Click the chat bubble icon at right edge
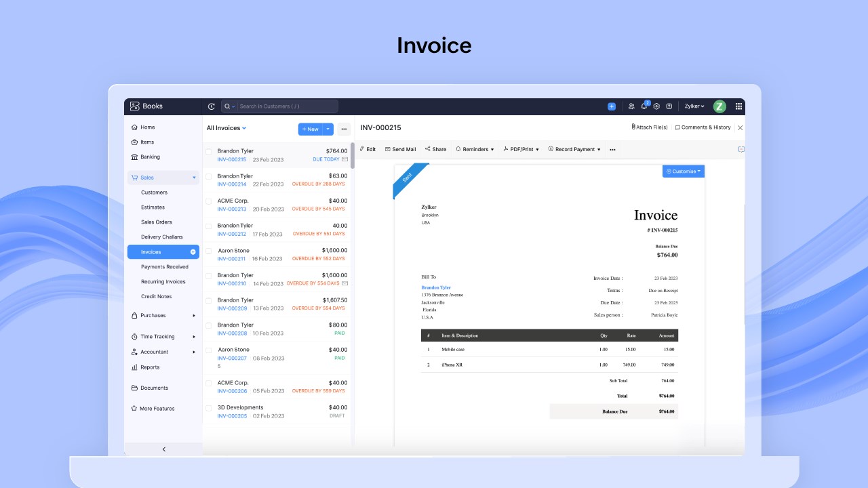Viewport: 868px width, 488px height. click(741, 149)
